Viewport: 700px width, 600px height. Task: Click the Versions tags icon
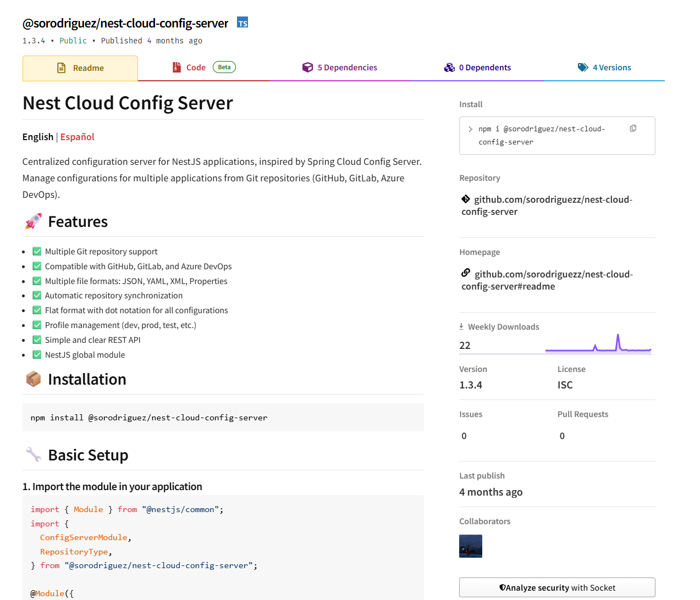click(583, 67)
